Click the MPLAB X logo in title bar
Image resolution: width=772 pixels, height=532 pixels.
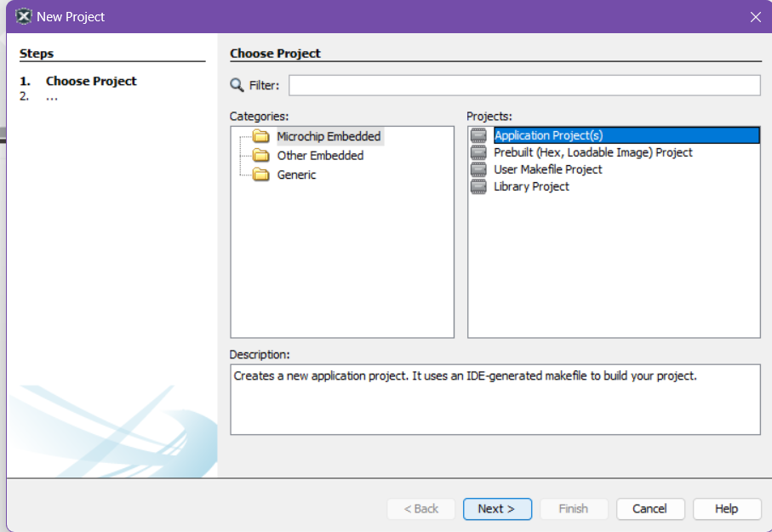23,16
